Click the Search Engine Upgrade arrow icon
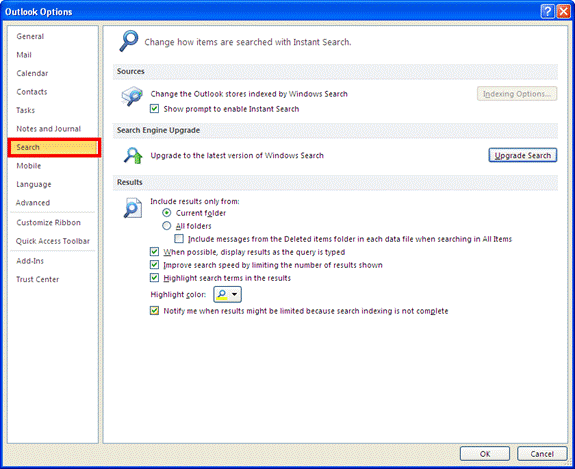The height and width of the screenshot is (469, 575). [x=133, y=155]
